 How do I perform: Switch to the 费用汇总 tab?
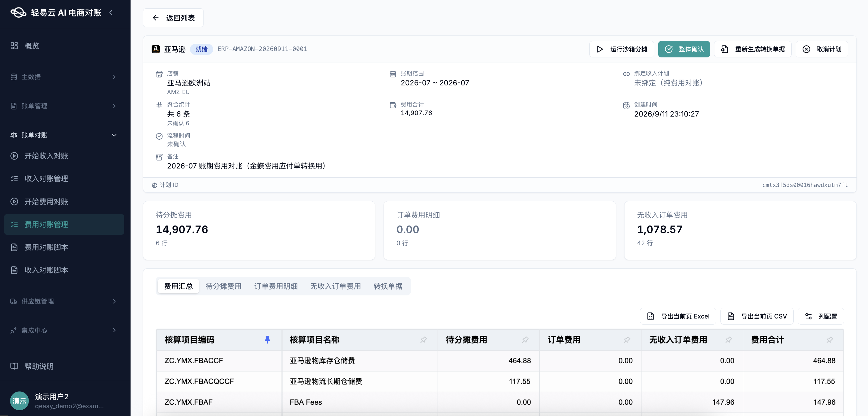pyautogui.click(x=178, y=286)
